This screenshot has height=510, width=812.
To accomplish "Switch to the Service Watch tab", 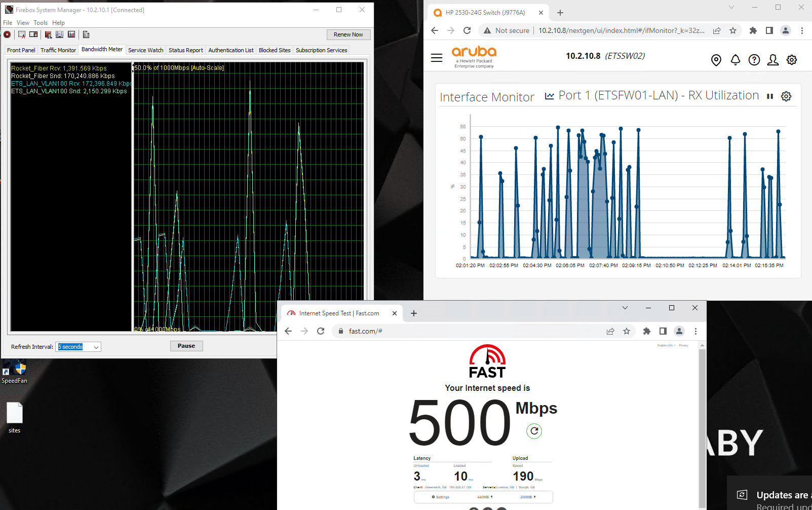I will [146, 50].
